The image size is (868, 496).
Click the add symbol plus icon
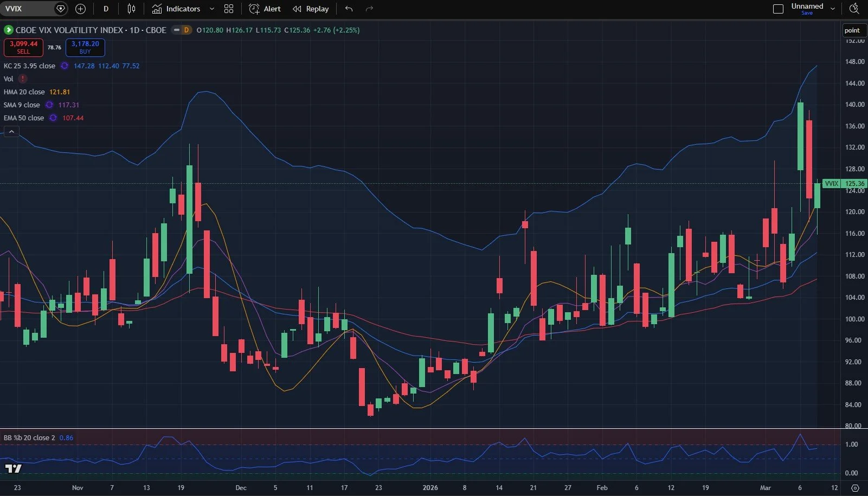80,9
